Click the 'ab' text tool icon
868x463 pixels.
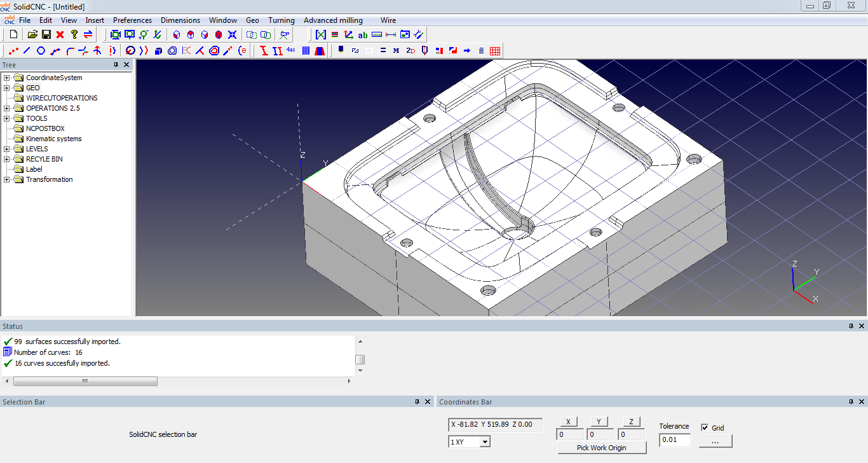coord(363,34)
